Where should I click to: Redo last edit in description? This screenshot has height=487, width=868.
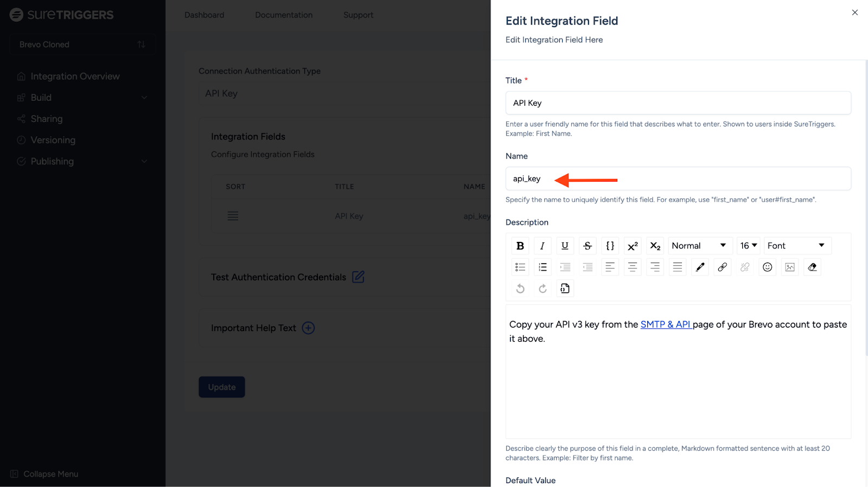pos(542,289)
